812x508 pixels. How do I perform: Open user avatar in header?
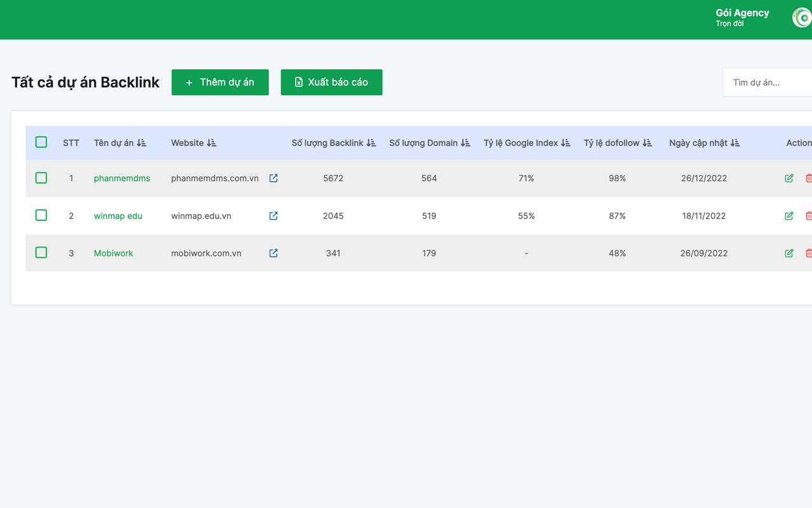point(802,18)
